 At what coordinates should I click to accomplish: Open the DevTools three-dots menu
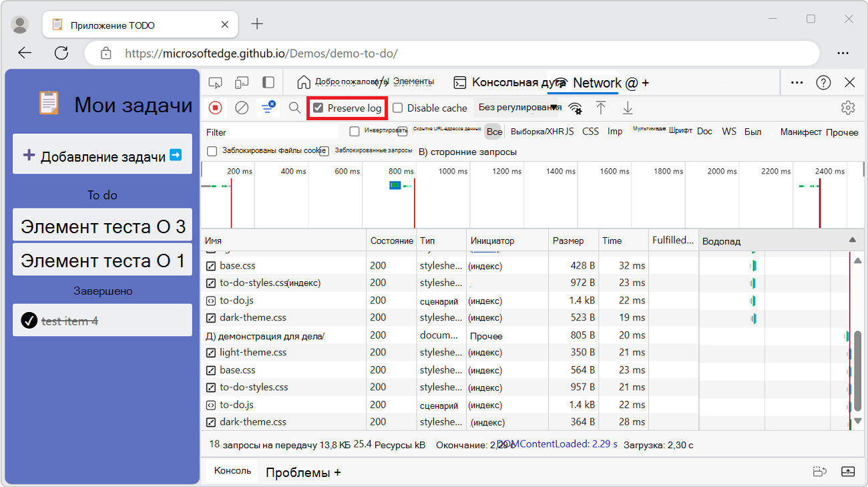click(797, 82)
